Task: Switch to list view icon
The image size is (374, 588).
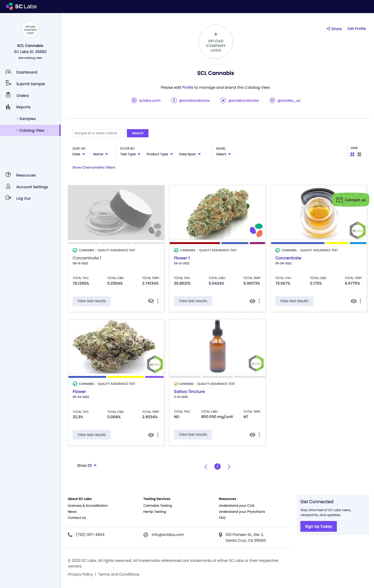Action: (359, 154)
